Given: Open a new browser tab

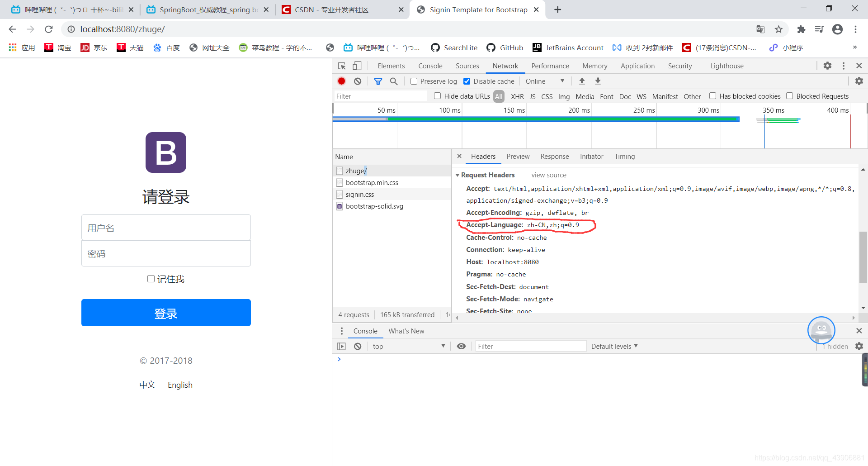Looking at the screenshot, I should (x=558, y=10).
